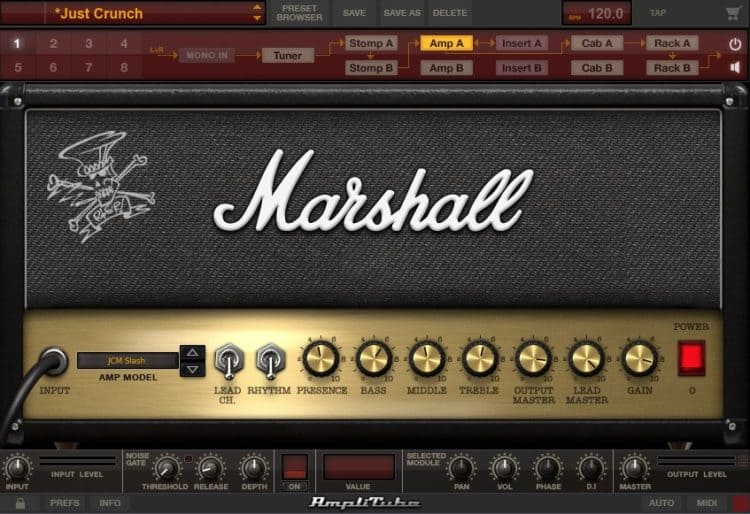The image size is (750, 514).
Task: Toggle the noise gate ON button
Action: tap(295, 467)
